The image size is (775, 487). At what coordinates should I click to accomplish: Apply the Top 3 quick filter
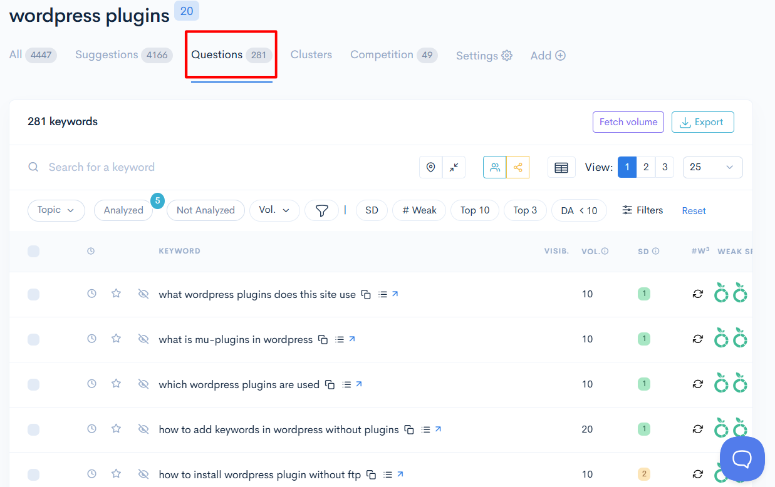[x=525, y=210]
